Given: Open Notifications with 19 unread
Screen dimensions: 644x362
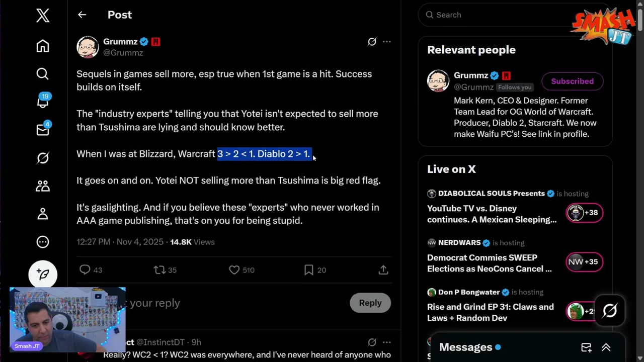Looking at the screenshot, I should pyautogui.click(x=43, y=102).
